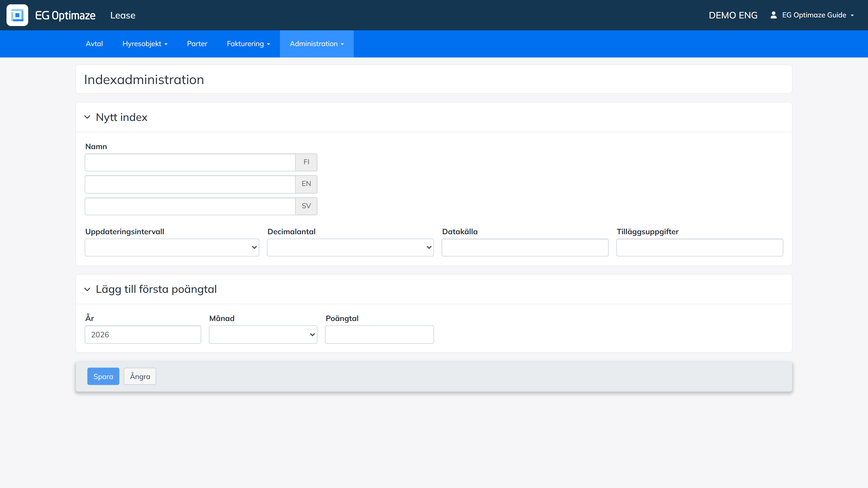
Task: Click the Tilläggsuppgifter label
Action: tap(648, 232)
